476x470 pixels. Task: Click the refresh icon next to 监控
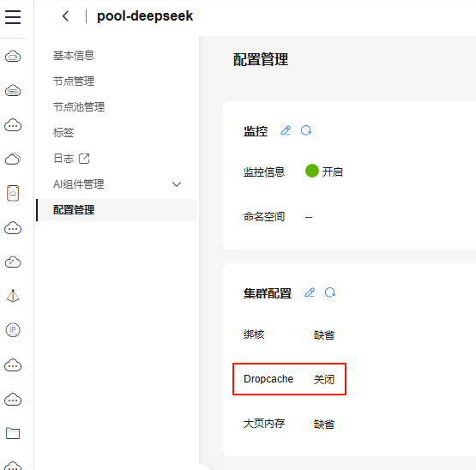click(306, 130)
